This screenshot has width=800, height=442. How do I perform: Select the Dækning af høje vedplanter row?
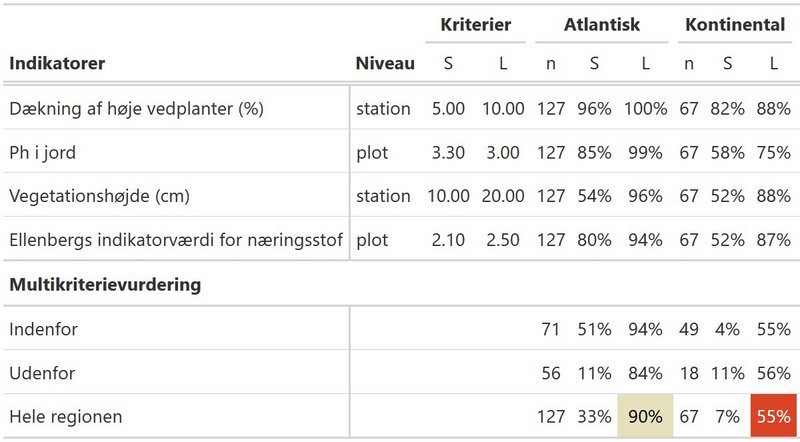tap(400, 108)
